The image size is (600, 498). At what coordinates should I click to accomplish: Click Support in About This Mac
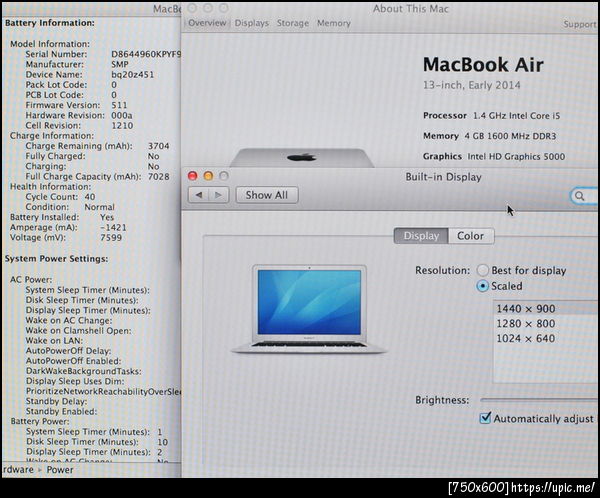tap(579, 24)
